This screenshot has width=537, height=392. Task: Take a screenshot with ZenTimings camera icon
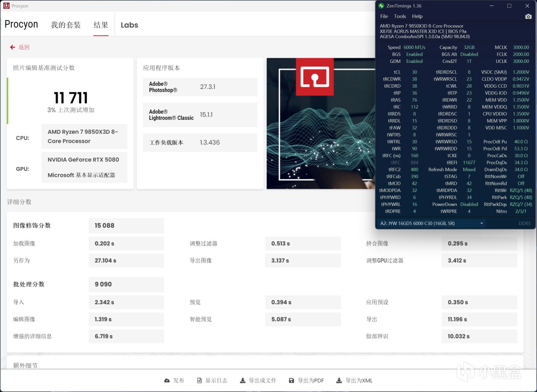pyautogui.click(x=528, y=16)
